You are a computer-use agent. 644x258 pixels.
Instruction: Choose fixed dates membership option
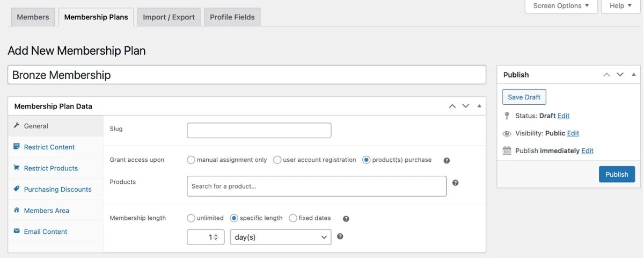click(293, 218)
